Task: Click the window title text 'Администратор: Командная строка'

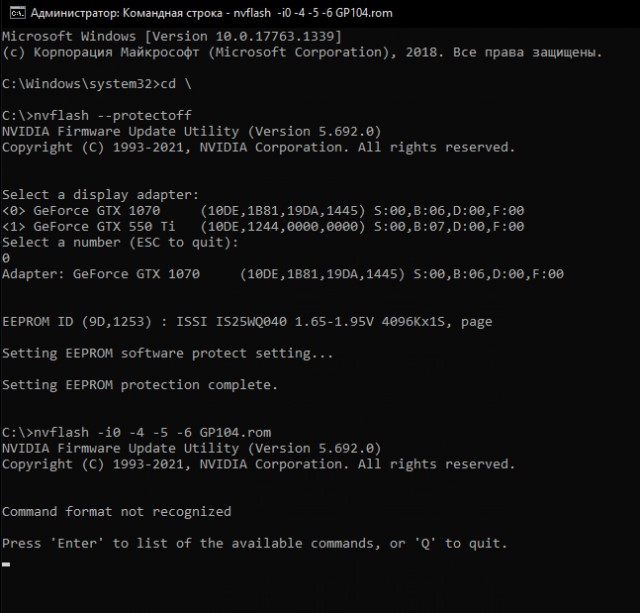Action: click(127, 13)
